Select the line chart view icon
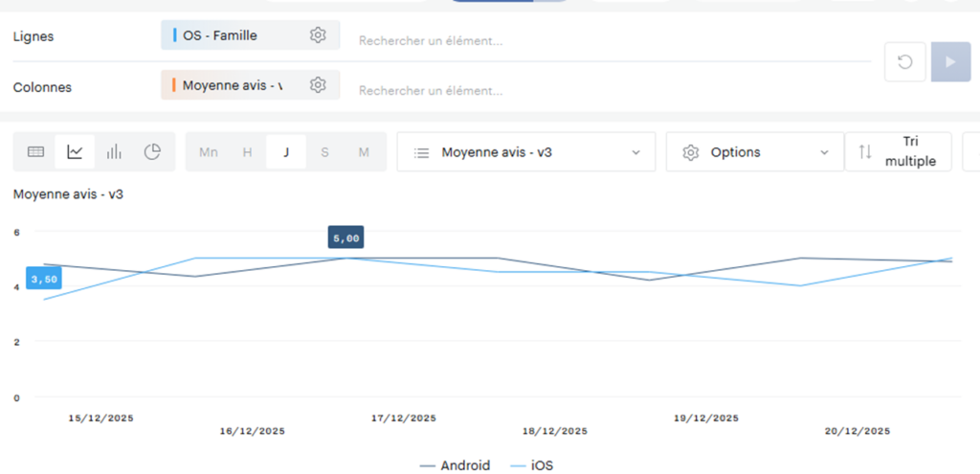Viewport: 980px width, 474px height. tap(75, 152)
